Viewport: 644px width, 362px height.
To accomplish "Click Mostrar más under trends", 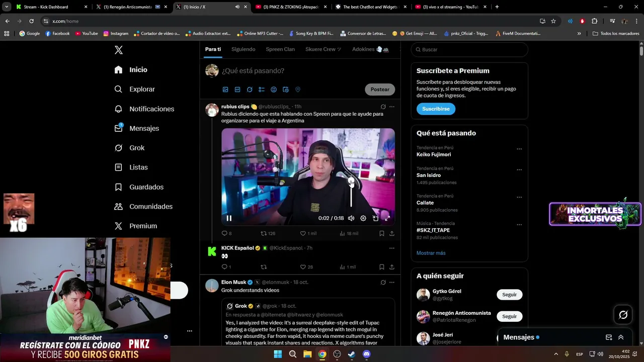I will 431,253.
